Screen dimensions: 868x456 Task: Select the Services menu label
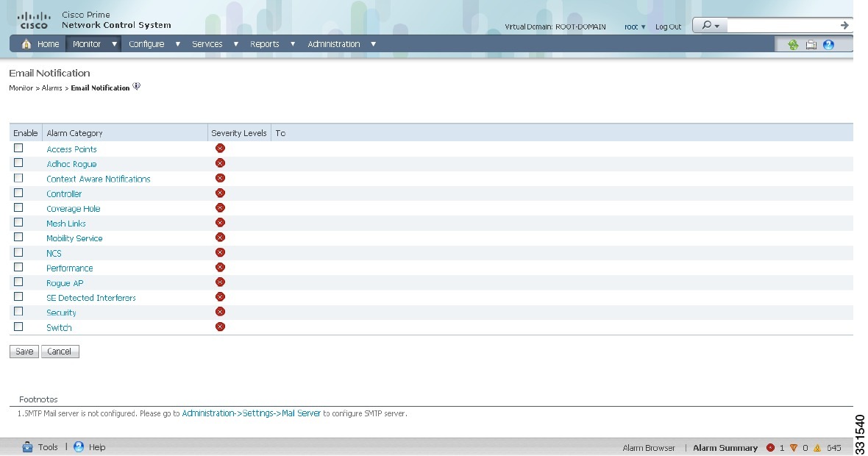coord(207,44)
